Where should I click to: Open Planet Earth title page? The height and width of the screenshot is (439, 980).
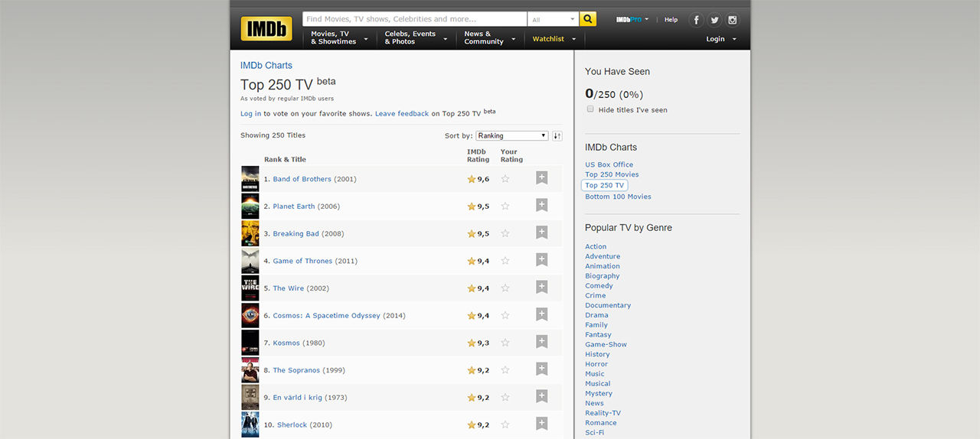pos(294,206)
